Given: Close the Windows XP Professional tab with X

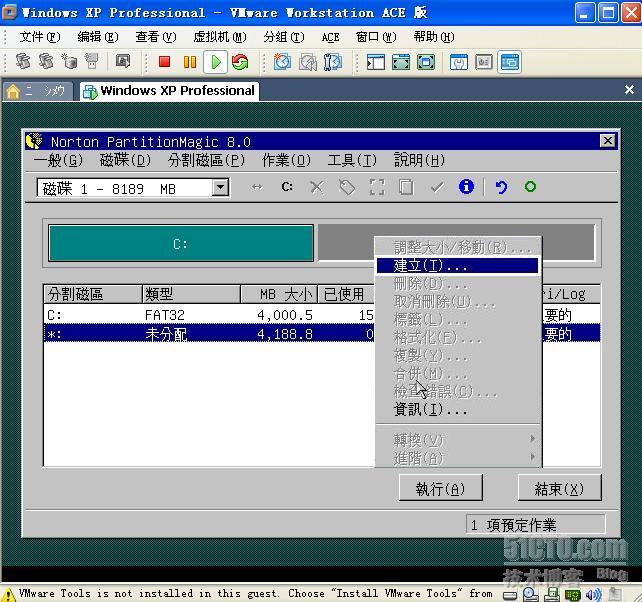Looking at the screenshot, I should (629, 90).
